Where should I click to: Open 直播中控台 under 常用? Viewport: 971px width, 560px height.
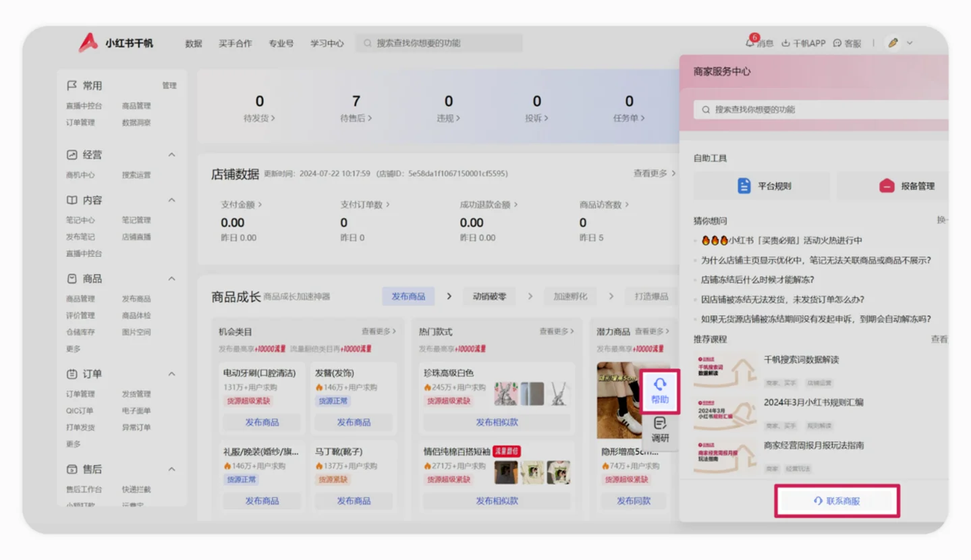point(84,106)
